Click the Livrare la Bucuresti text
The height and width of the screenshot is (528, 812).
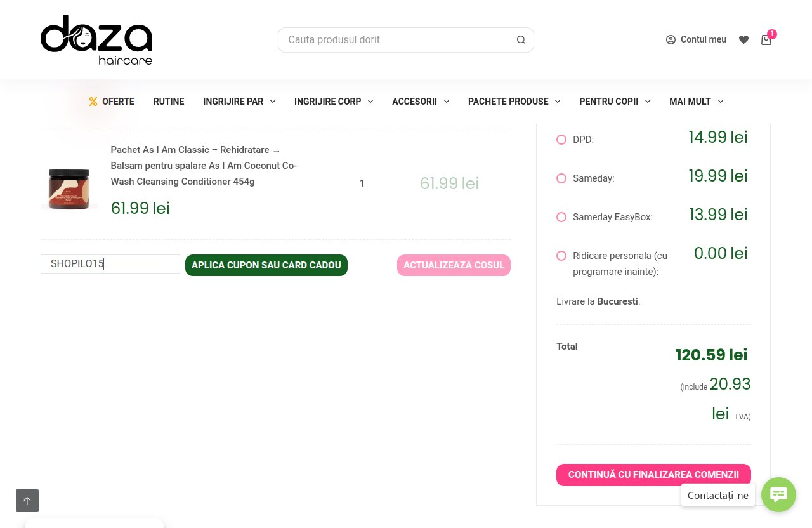598,301
